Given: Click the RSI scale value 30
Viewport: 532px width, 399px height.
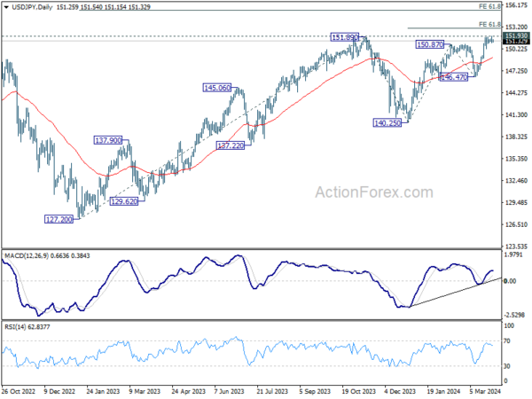Looking at the screenshot, I should (507, 366).
